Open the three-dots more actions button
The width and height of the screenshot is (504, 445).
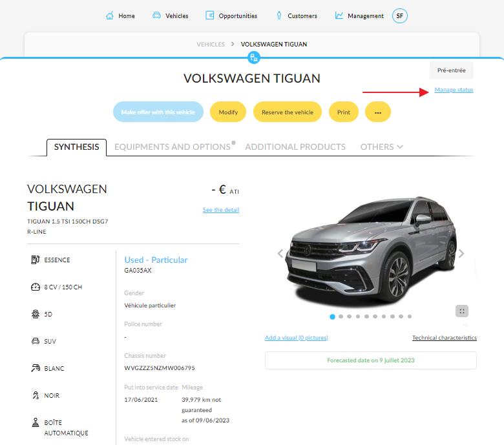pos(378,112)
